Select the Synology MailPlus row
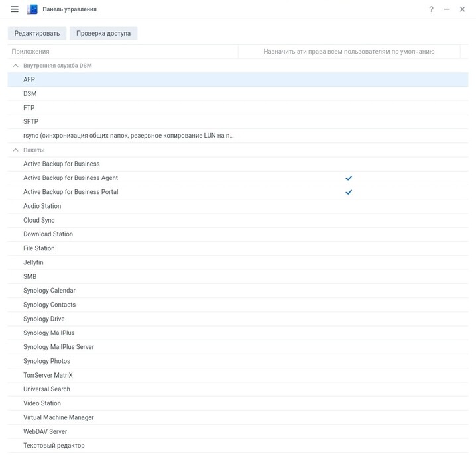Viewport: 476px width, 461px height. coord(238,333)
